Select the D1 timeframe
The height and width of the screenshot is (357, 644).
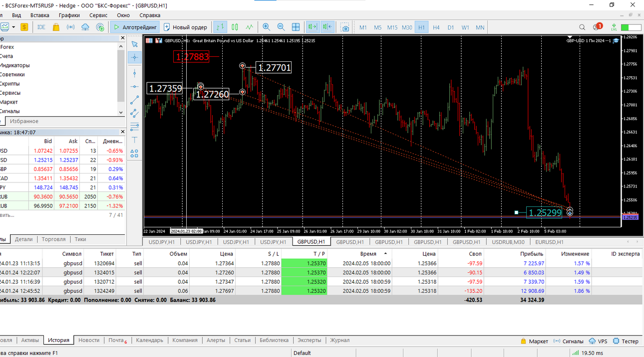pos(451,27)
